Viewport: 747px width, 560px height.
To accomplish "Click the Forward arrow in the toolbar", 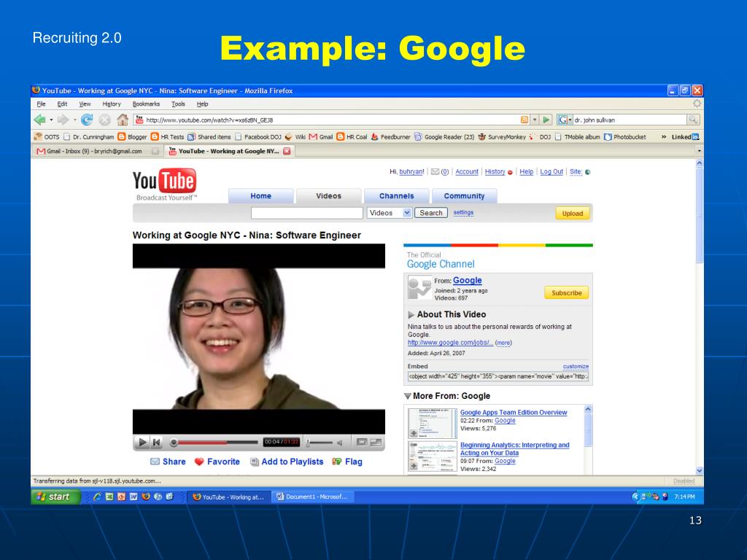I will [63, 120].
